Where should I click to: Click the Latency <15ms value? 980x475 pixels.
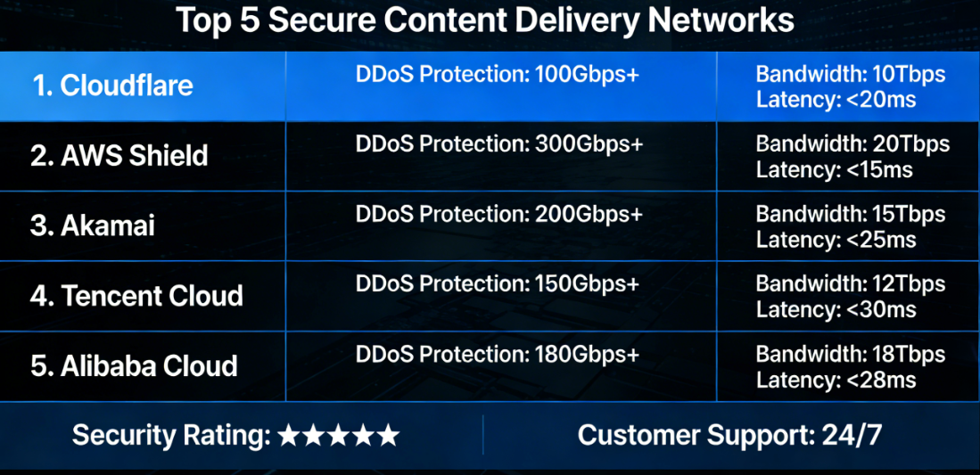835,168
